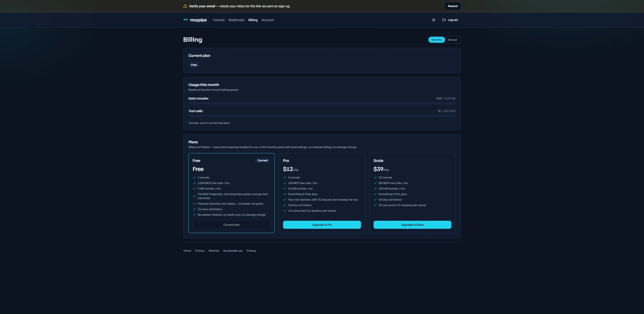Click the Resend verification email button
Viewport: 644px width, 314px height.
coord(453,6)
